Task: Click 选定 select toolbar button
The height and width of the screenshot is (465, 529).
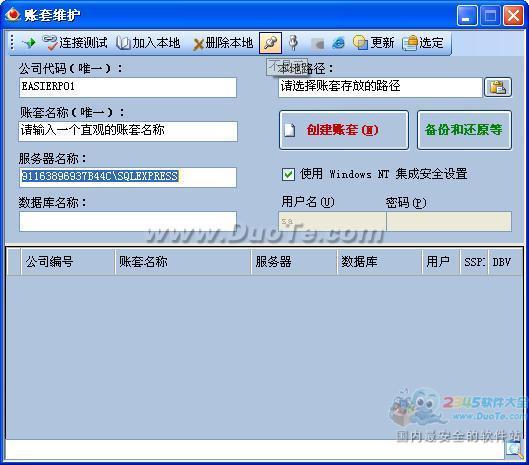Action: (x=423, y=43)
